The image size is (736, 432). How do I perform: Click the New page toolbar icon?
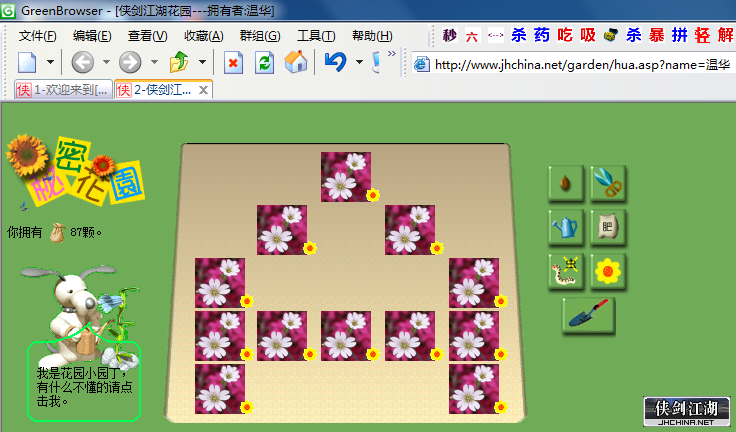click(x=27, y=62)
